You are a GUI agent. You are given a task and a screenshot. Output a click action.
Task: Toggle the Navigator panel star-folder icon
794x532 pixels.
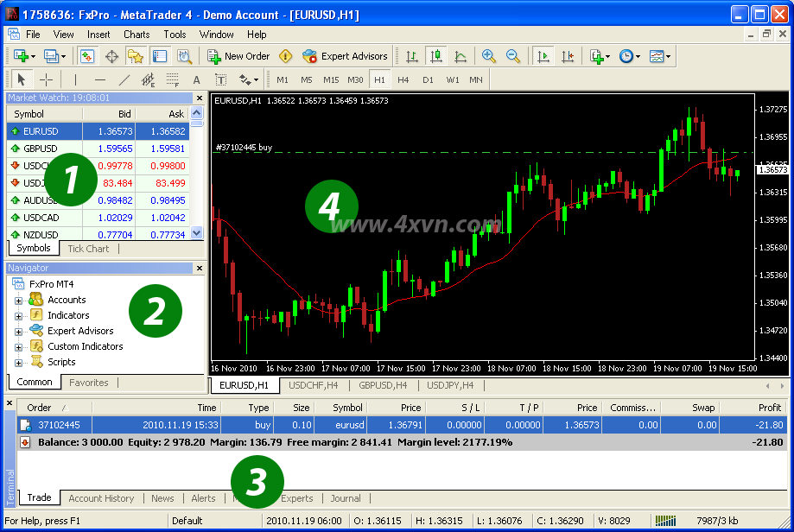pos(135,56)
